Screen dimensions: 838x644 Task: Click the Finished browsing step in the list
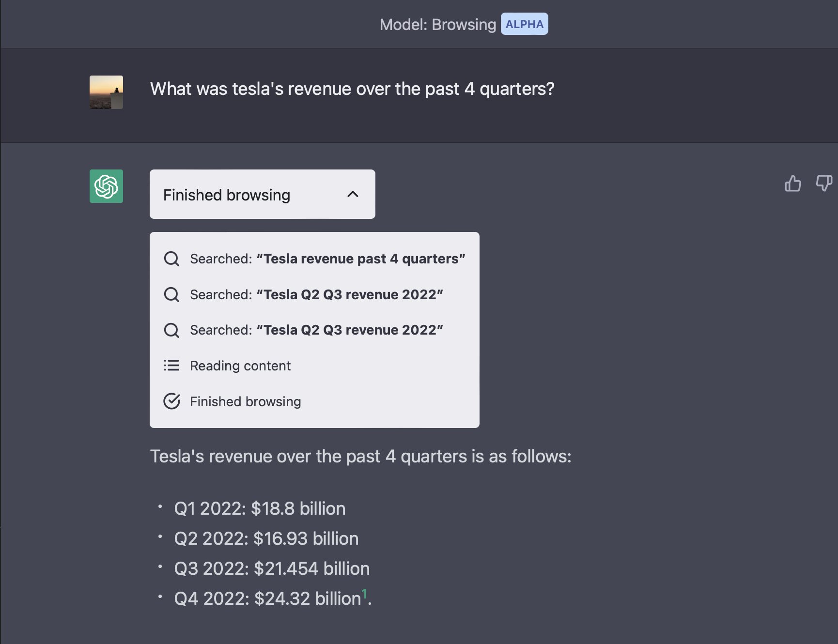pyautogui.click(x=245, y=402)
